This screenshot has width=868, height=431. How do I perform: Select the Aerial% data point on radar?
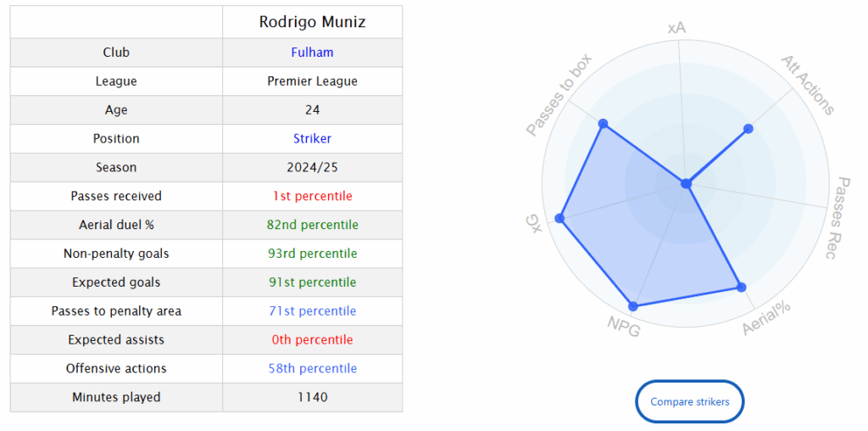coord(742,287)
